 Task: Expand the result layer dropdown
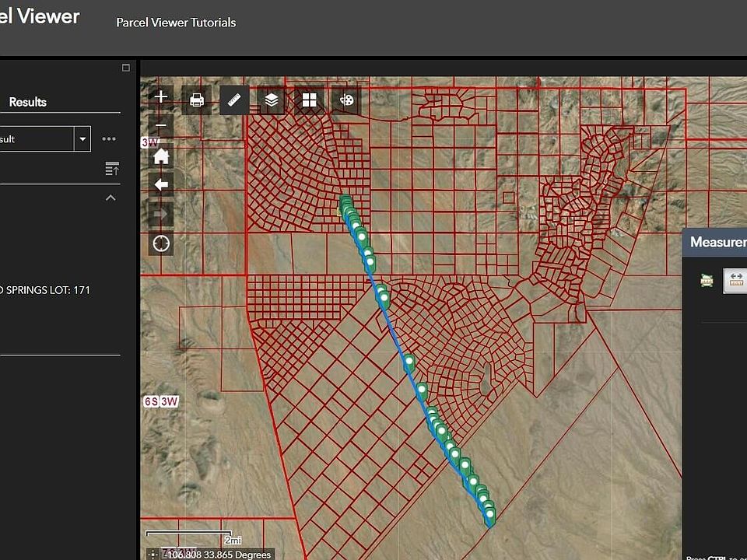click(82, 139)
